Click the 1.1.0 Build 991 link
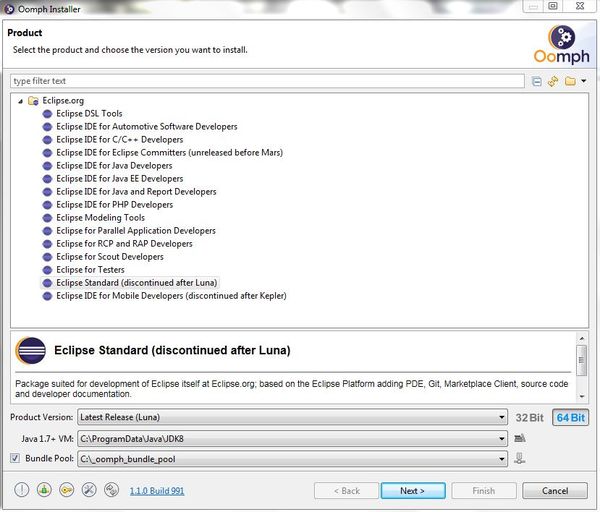600x512 pixels. (x=157, y=491)
